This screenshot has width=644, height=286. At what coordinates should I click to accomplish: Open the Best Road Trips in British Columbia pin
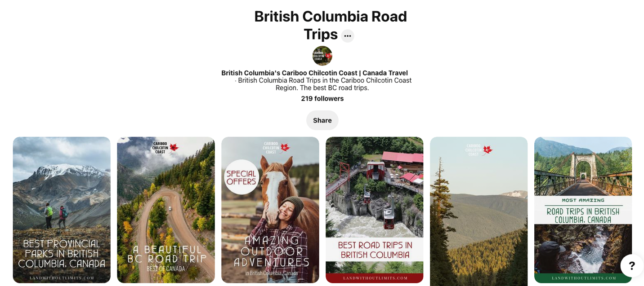tap(375, 210)
